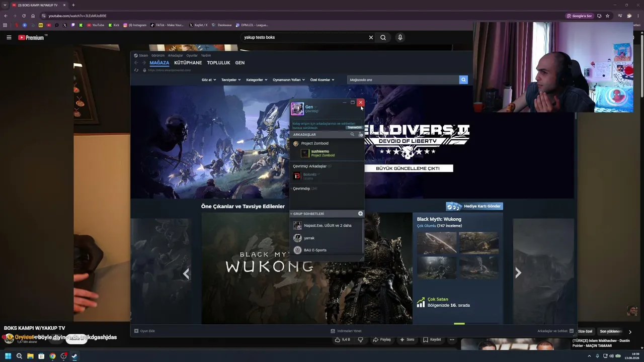Bookmark this page with the star icon

tap(608, 16)
